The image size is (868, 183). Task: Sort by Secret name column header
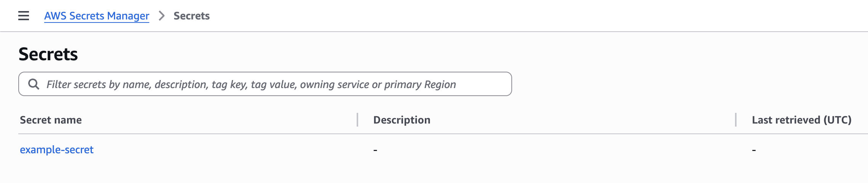coord(51,120)
